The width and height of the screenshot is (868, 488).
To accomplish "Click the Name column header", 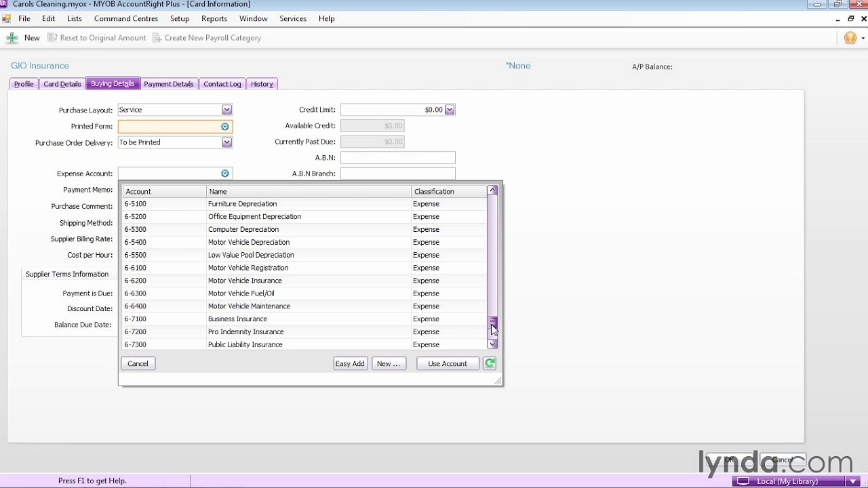I will [x=309, y=192].
